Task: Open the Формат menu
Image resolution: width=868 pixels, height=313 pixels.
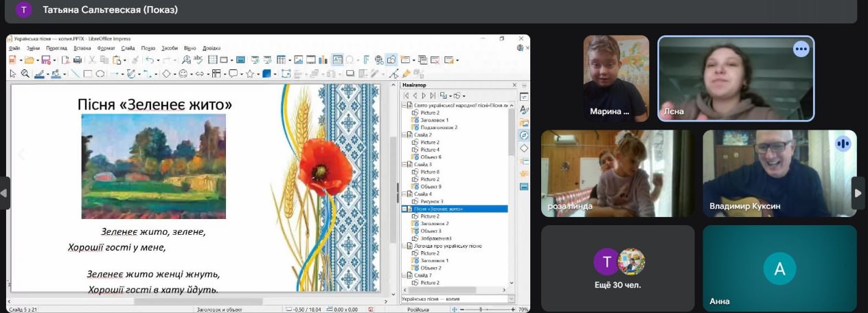Action: click(x=106, y=48)
